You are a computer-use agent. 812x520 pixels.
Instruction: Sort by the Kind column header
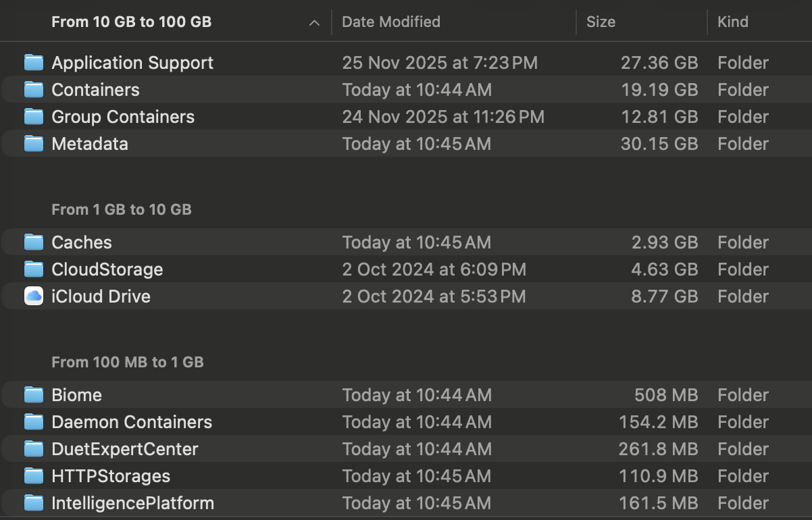[x=733, y=22]
